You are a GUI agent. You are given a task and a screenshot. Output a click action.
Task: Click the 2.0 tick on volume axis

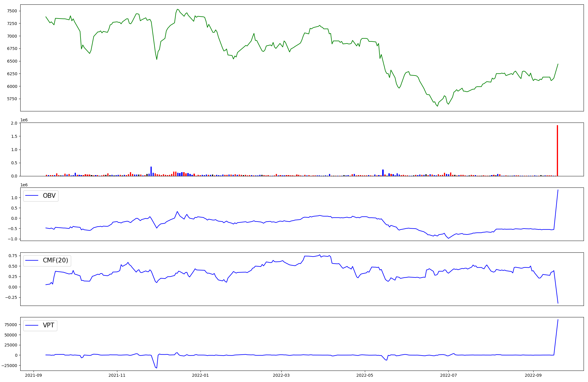14,123
